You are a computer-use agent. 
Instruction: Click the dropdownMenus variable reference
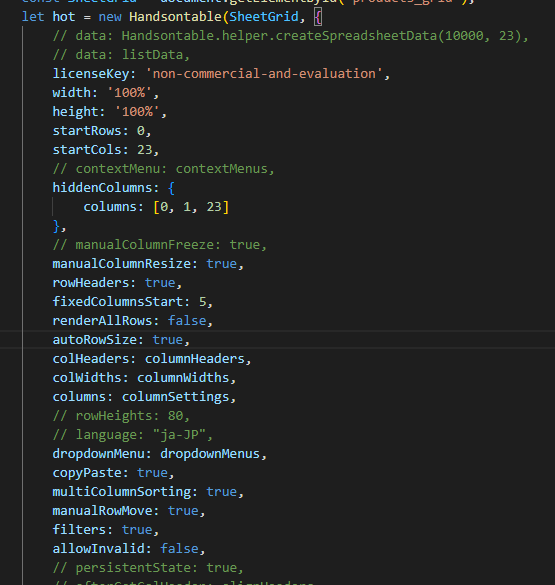point(210,454)
